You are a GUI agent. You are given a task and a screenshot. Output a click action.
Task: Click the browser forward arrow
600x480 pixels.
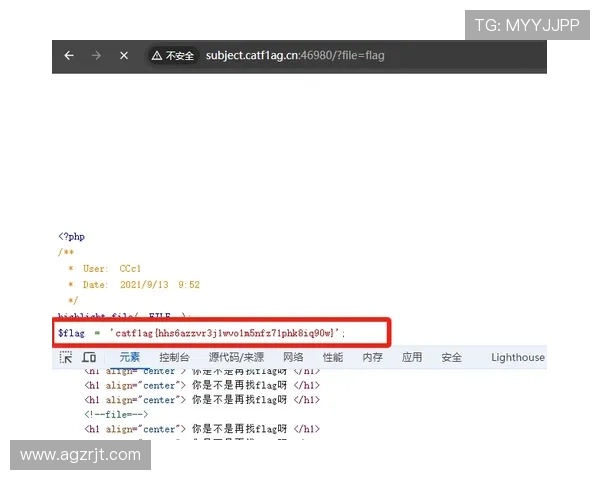point(96,56)
